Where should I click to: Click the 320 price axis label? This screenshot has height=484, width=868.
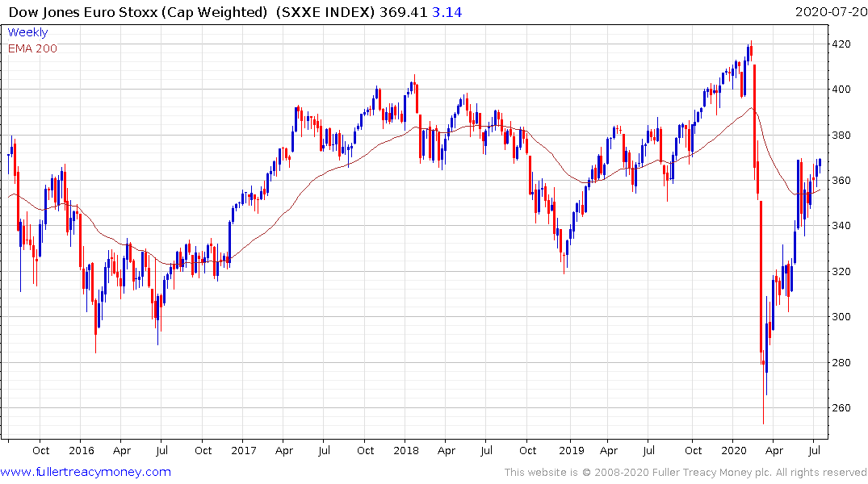(x=841, y=272)
